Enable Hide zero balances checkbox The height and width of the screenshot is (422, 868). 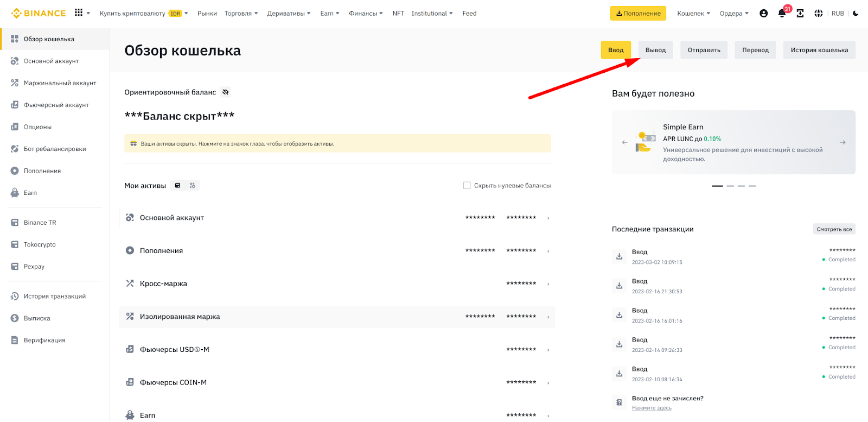pos(467,186)
